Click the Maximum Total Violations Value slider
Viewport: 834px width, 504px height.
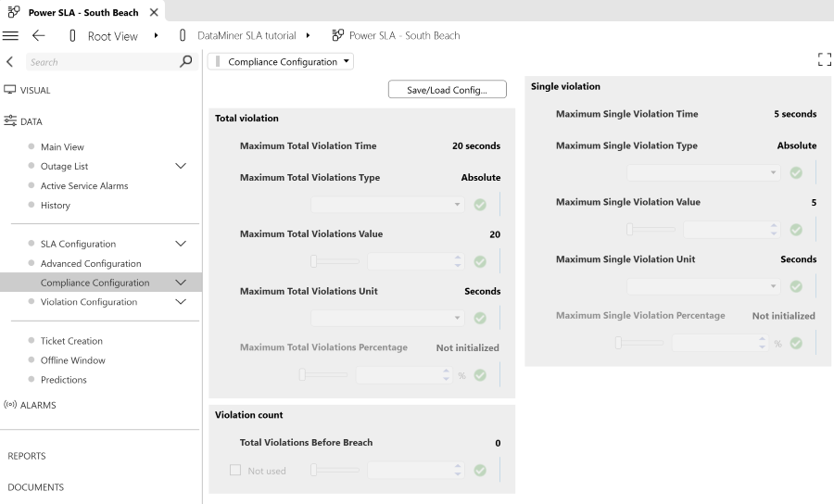335,261
